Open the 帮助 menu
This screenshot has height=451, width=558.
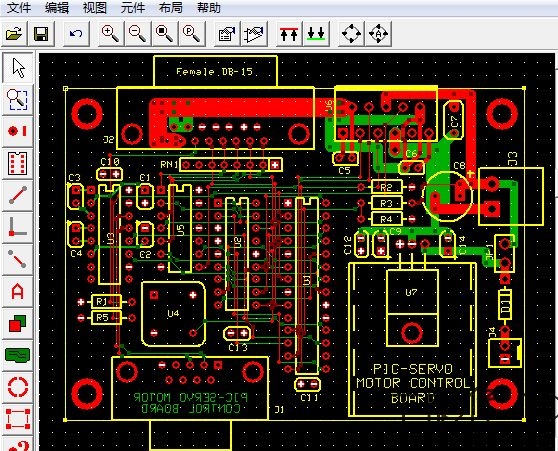[x=209, y=7]
